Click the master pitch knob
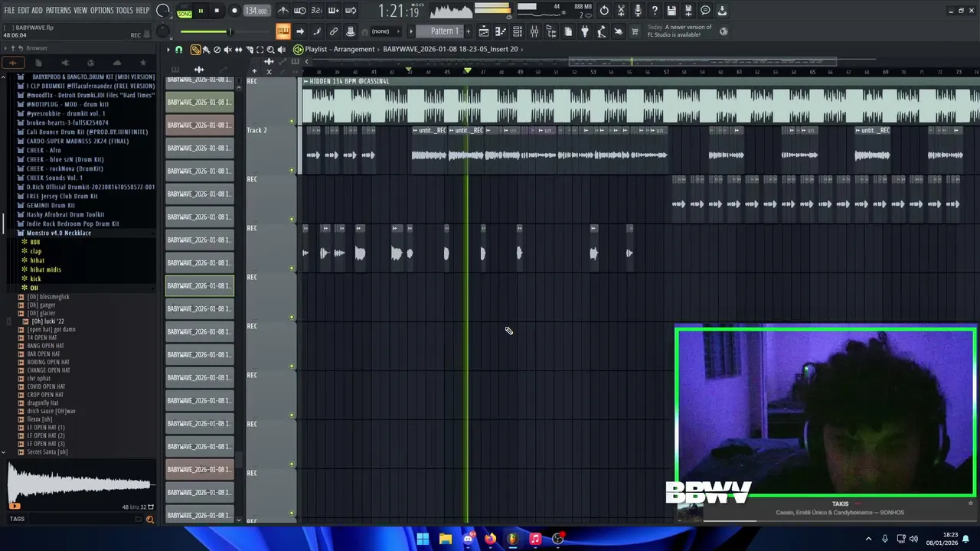Viewport: 980px width, 551px height. [163, 31]
